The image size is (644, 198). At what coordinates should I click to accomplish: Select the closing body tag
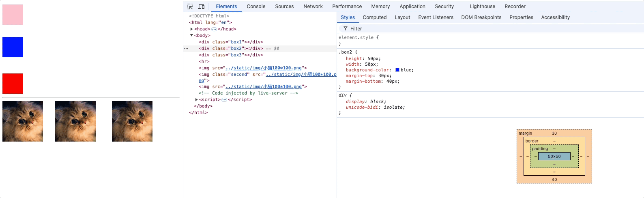203,106
